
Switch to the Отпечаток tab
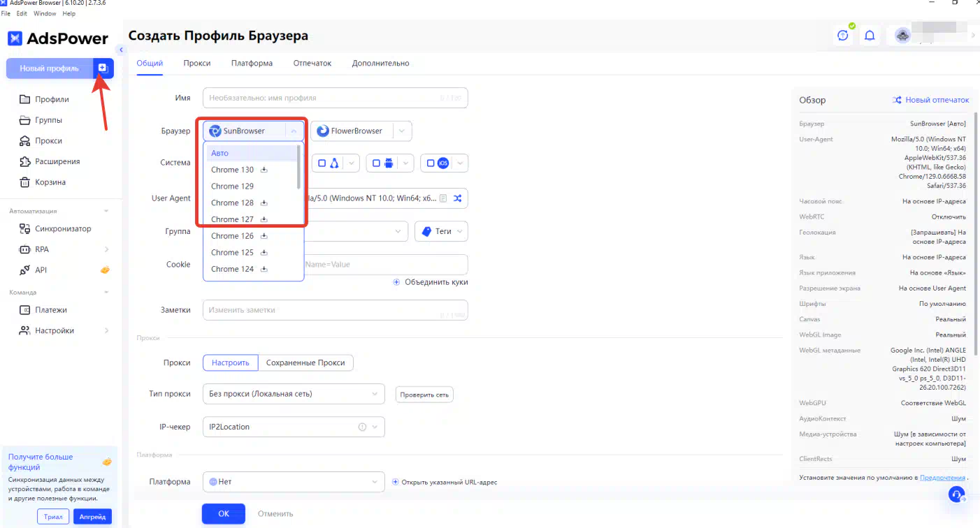[x=312, y=63]
